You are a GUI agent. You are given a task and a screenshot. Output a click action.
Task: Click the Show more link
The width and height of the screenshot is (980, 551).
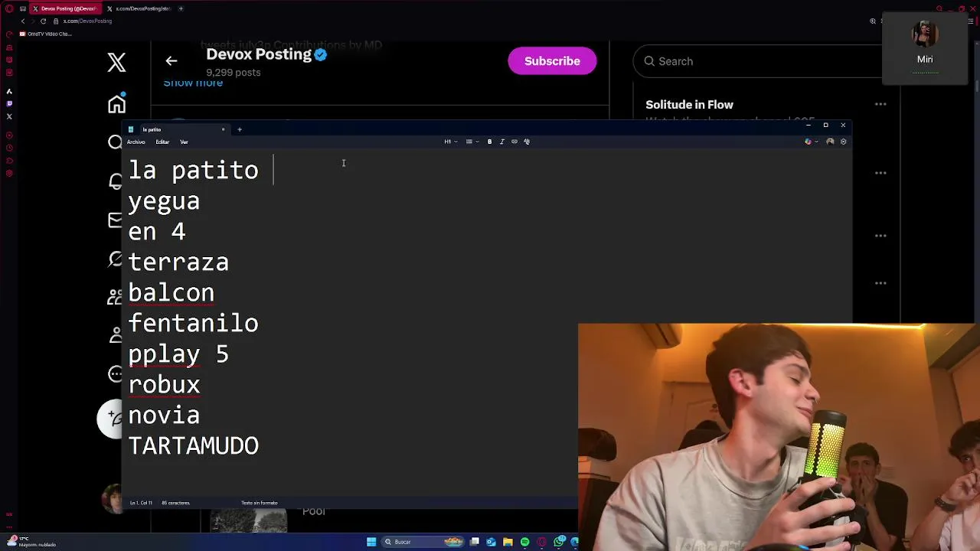[193, 83]
